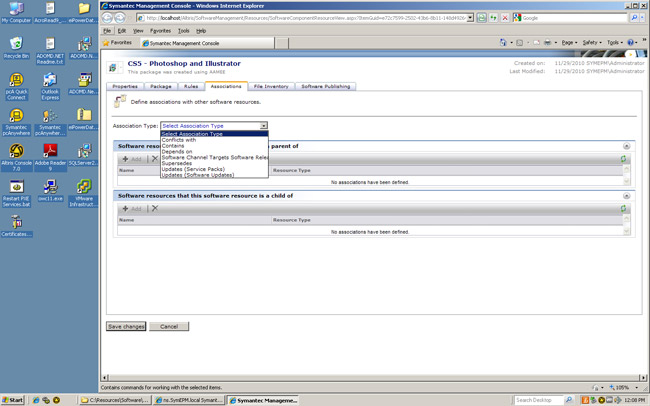The height and width of the screenshot is (406, 650).
Task: Switch to the Package tab
Action: coord(161,86)
